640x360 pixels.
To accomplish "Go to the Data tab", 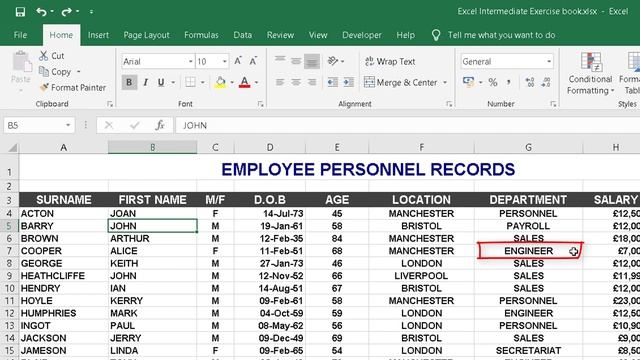I will point(242,35).
